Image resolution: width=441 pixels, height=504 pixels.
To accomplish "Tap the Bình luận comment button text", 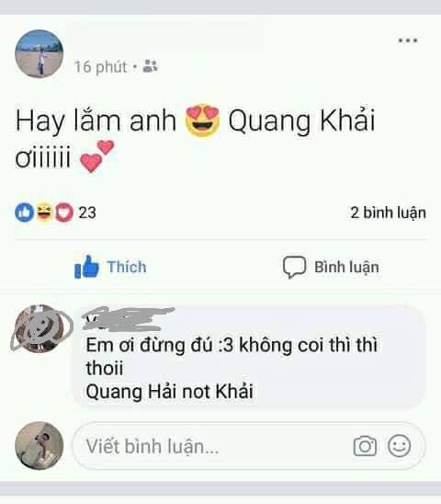I will 346,267.
